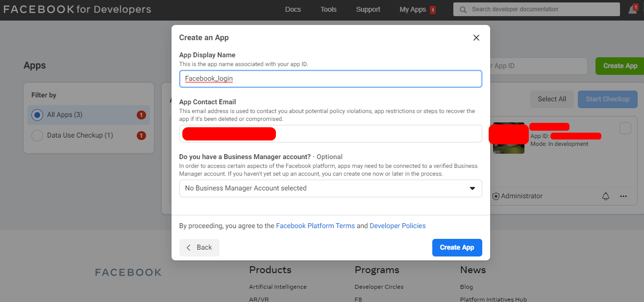Screen dimensions: 644x302
Task: Click the FACEBOOK logo in the footer
Action: (x=128, y=272)
